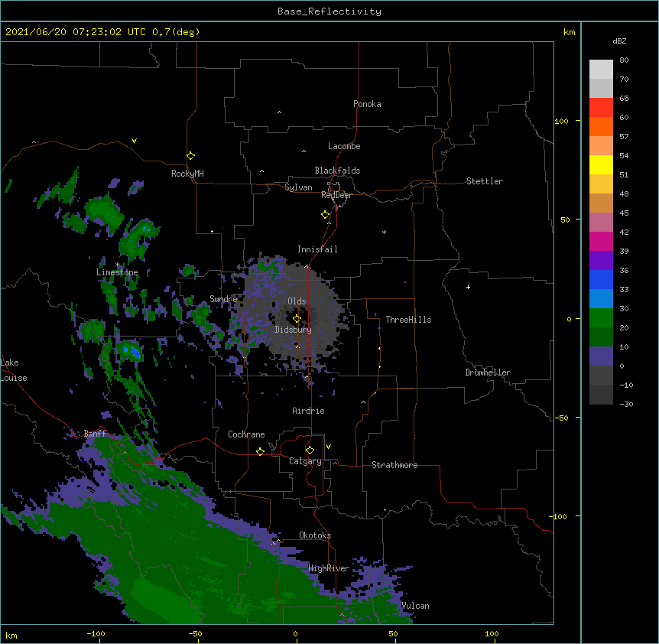Click the asterisk marker above Limestone label
659x644 pixels.
(118, 265)
